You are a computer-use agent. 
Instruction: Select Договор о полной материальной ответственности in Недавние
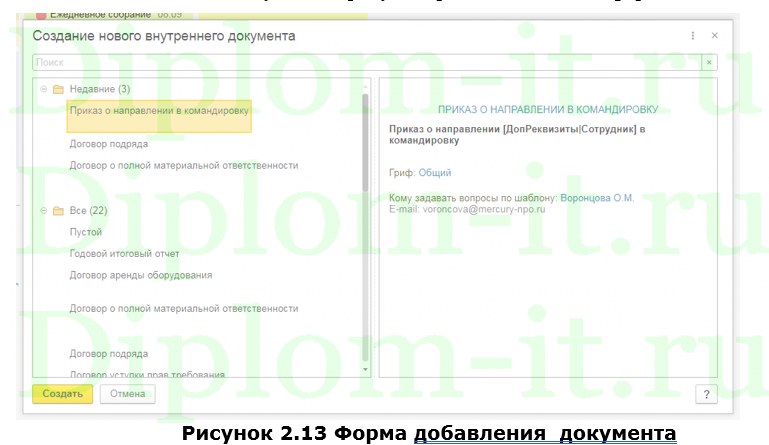[x=184, y=165]
